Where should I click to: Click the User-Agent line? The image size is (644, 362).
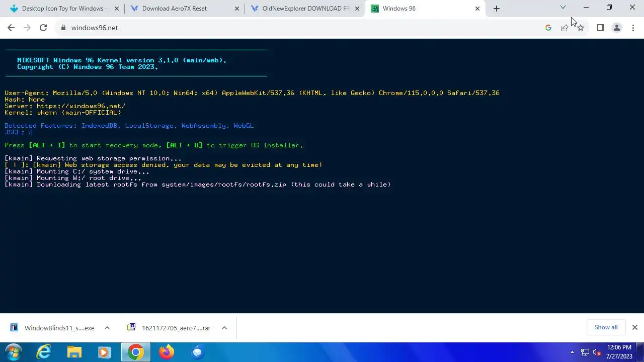pyautogui.click(x=252, y=93)
